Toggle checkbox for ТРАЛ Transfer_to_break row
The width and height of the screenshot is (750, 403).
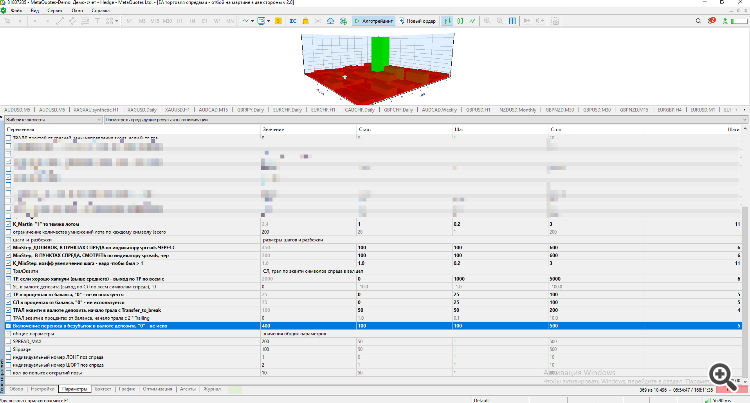click(8, 310)
